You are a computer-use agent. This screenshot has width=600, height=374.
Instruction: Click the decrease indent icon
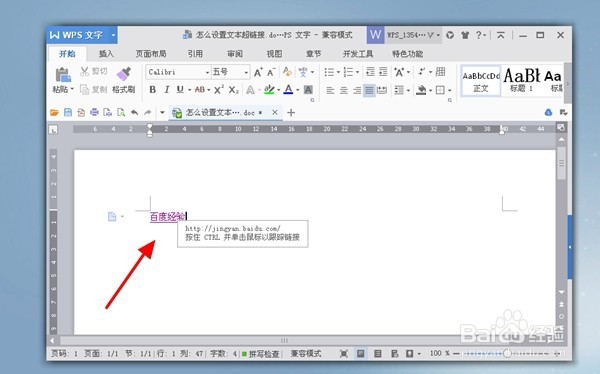click(x=370, y=72)
